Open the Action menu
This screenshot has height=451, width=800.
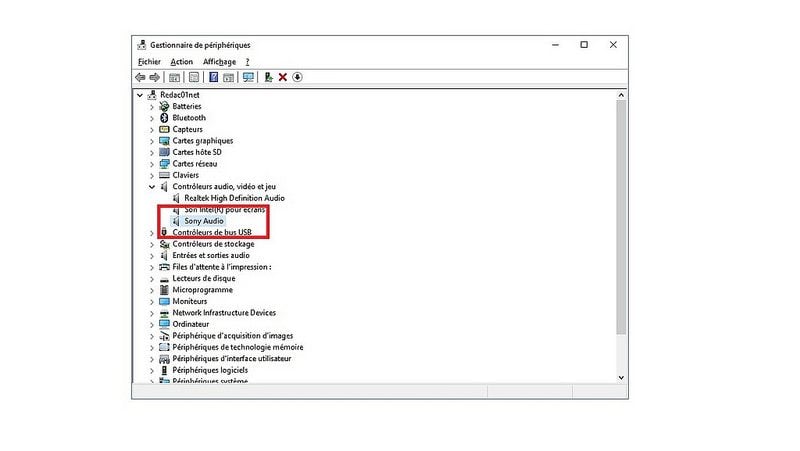[182, 62]
